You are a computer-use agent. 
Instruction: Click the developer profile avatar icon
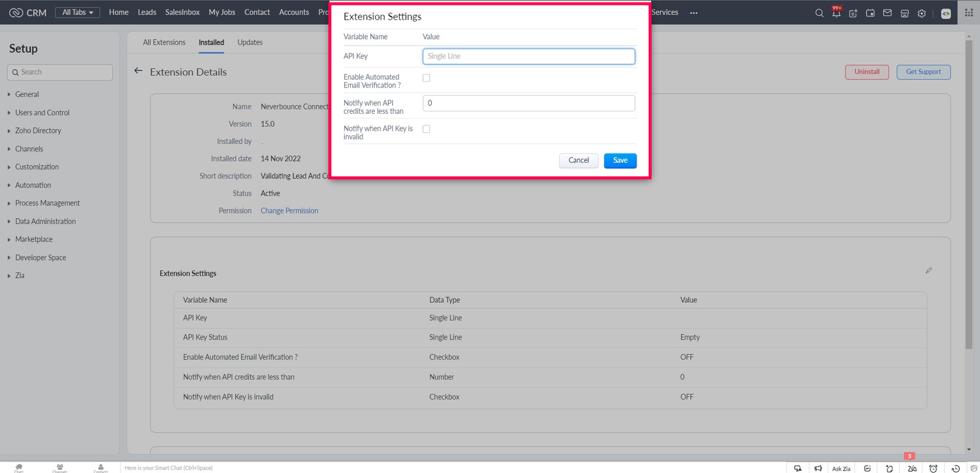click(x=946, y=13)
